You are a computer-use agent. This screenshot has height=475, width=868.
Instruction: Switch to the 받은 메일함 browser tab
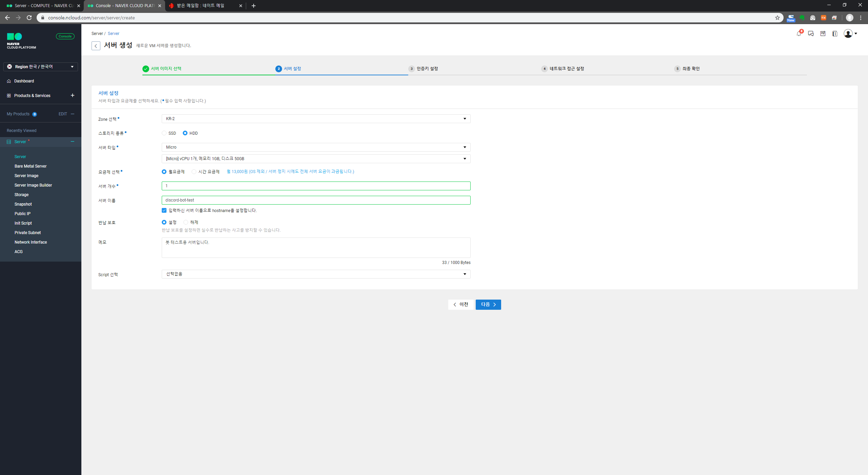point(201,6)
